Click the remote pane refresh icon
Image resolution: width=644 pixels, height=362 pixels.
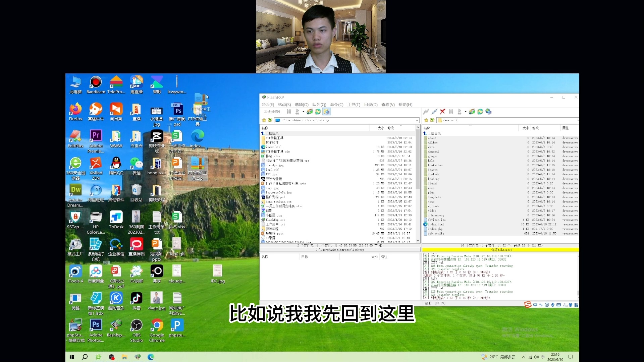tap(480, 112)
